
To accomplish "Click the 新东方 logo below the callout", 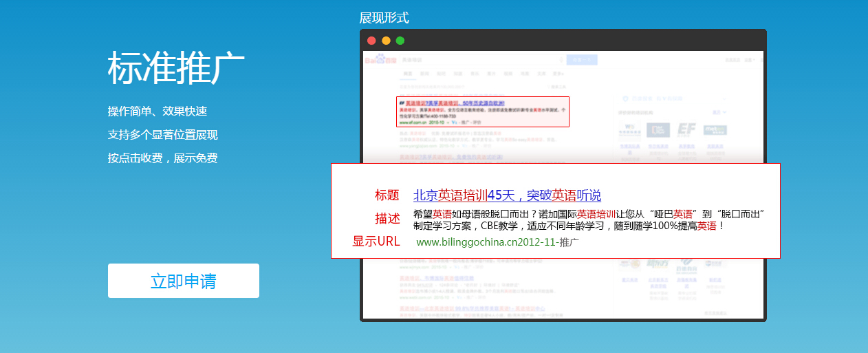I will [658, 264].
